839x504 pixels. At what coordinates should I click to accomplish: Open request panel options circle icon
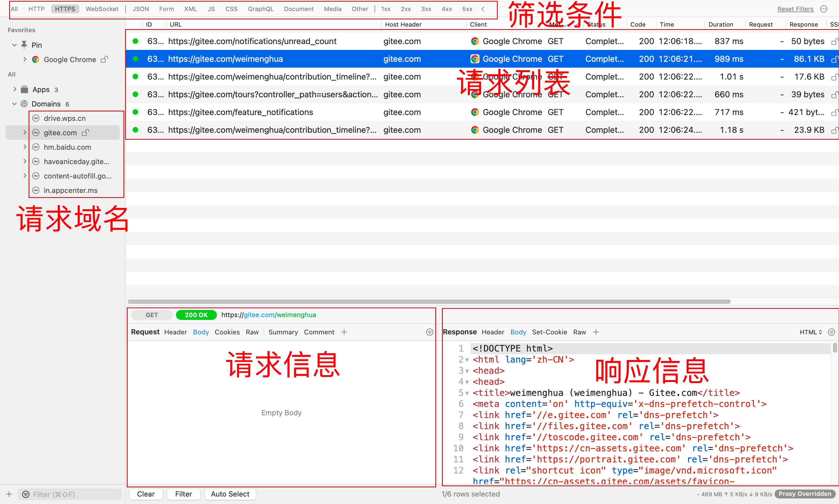[429, 332]
